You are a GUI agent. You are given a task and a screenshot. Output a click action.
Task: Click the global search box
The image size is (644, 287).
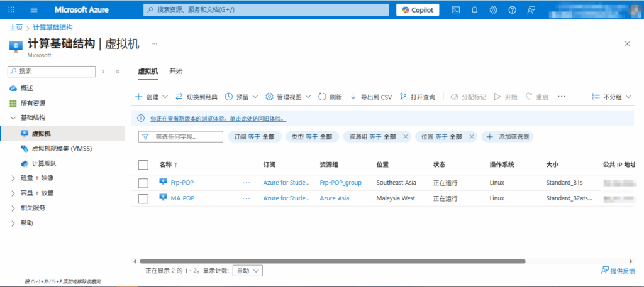point(266,10)
